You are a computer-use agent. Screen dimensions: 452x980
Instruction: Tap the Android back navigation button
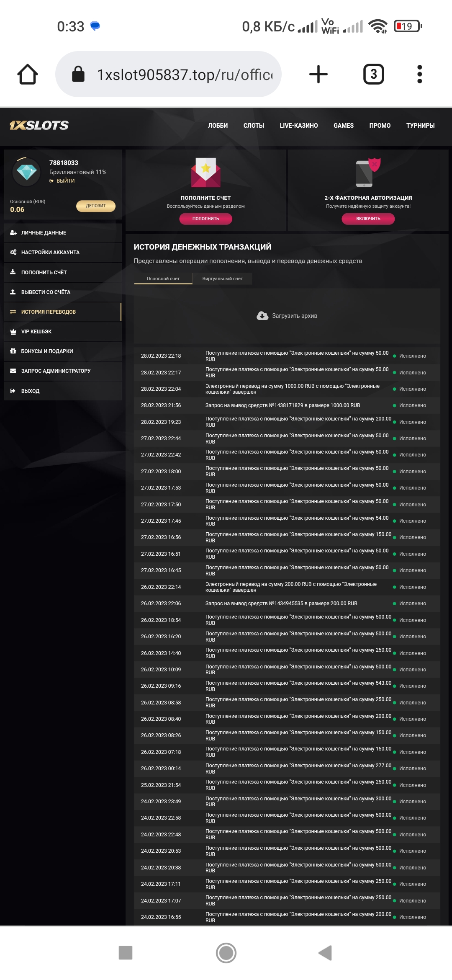pos(325,953)
